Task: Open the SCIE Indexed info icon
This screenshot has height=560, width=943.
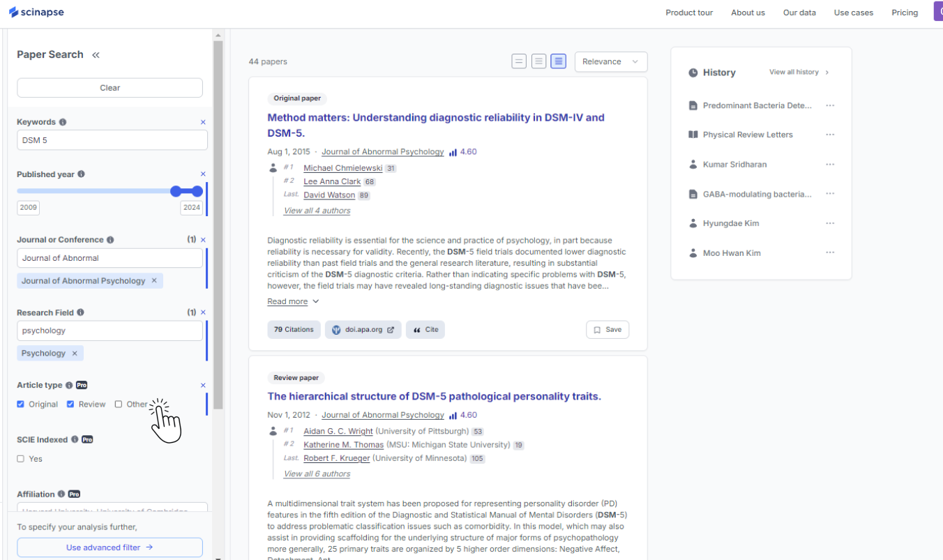Action: (x=75, y=440)
